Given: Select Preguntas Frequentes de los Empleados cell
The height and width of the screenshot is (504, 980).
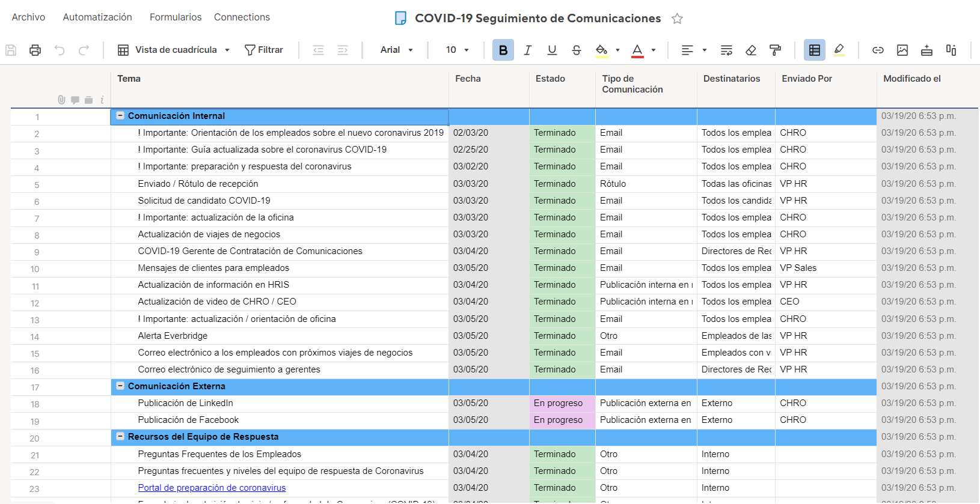Looking at the screenshot, I should pyautogui.click(x=280, y=454).
